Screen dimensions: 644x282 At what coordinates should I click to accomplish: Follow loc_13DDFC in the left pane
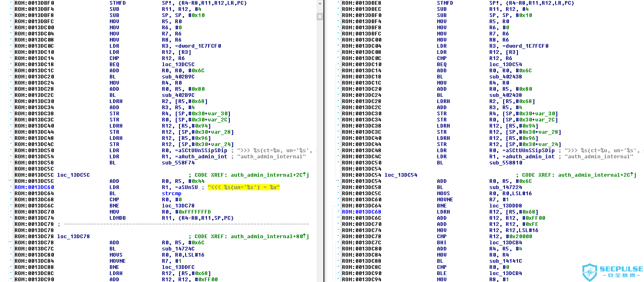[x=178, y=267]
